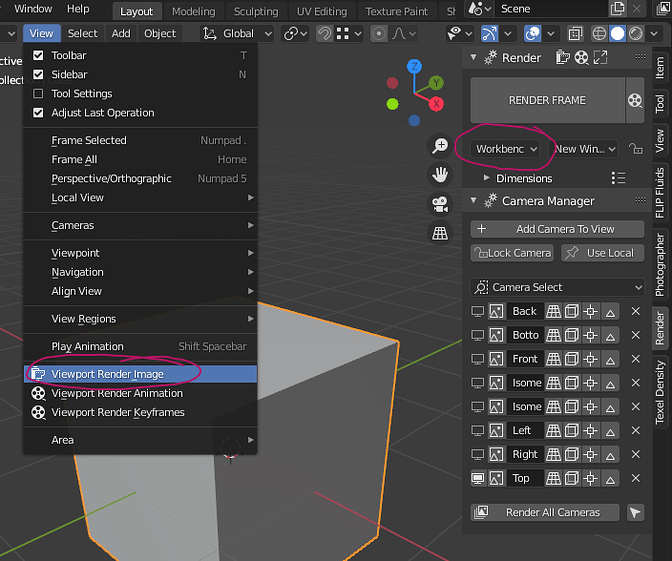Image resolution: width=672 pixels, height=561 pixels.
Task: Click the pan hand viewport gizmo
Action: click(440, 175)
